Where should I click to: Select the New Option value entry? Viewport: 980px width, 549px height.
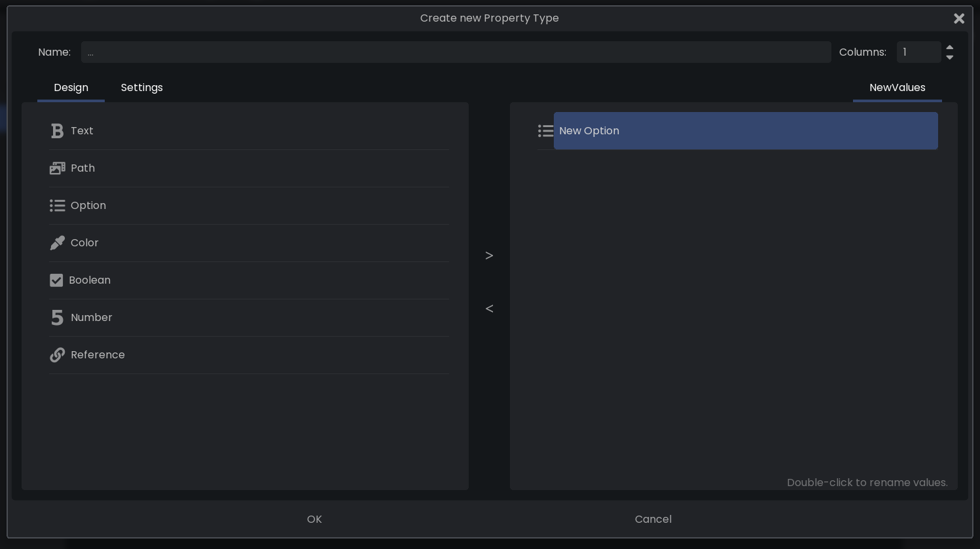click(x=746, y=131)
